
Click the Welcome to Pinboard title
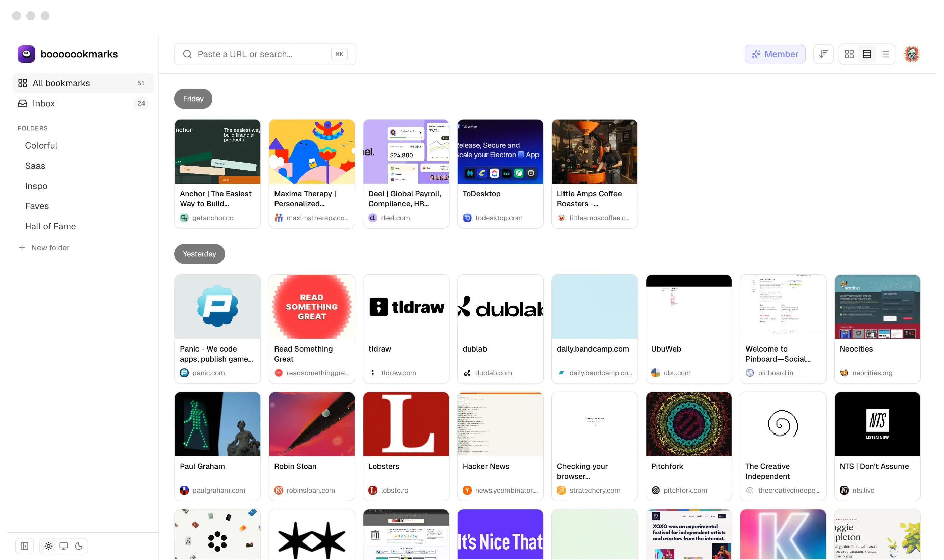point(778,354)
